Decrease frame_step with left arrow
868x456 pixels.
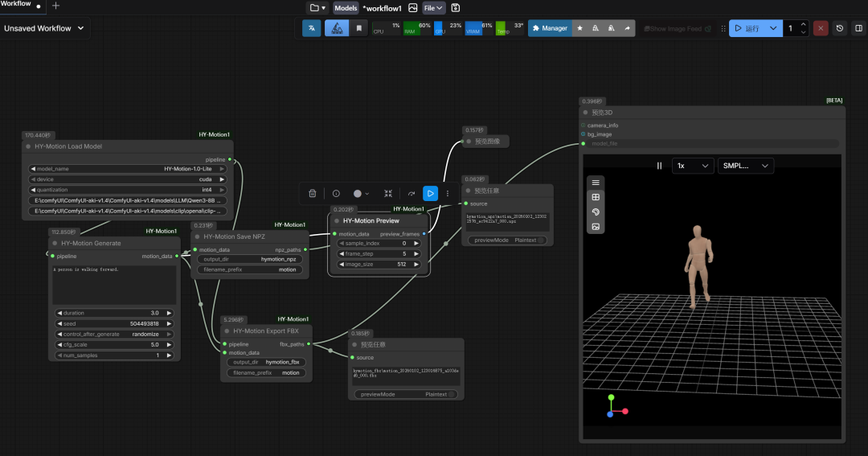pos(342,254)
